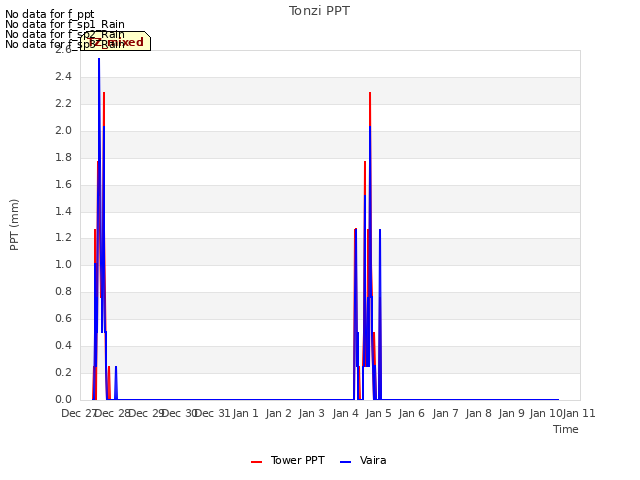This screenshot has width=640, height=480.
Task: Toggle the Vaira legend entry
Action: pos(363,460)
